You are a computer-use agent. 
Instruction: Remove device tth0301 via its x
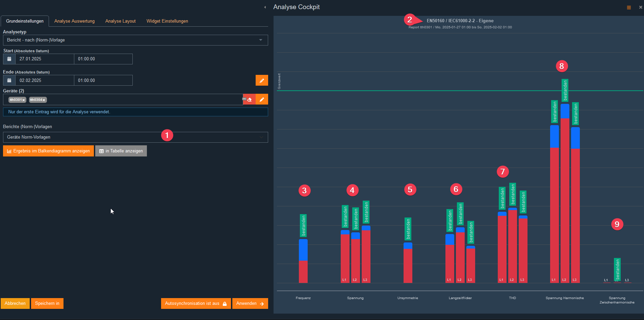click(x=24, y=100)
